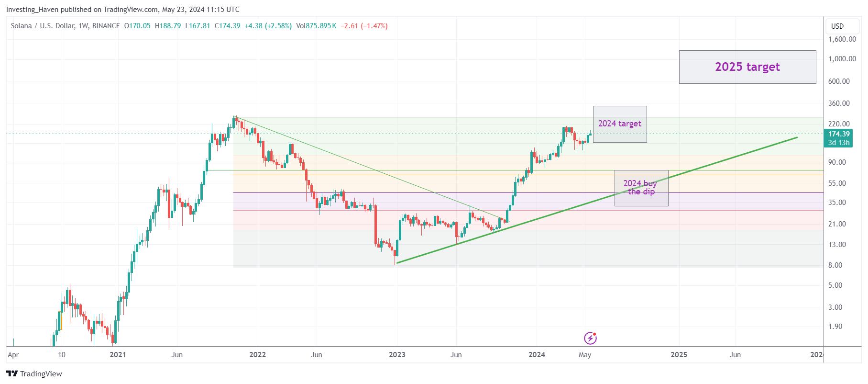Click the 55.00 price axis label

pos(837,183)
